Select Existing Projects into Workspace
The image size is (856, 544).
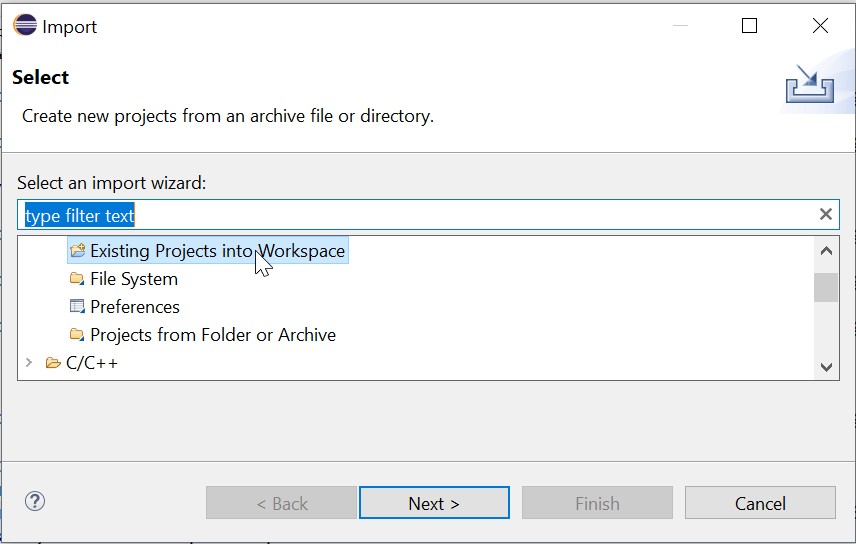click(x=217, y=251)
